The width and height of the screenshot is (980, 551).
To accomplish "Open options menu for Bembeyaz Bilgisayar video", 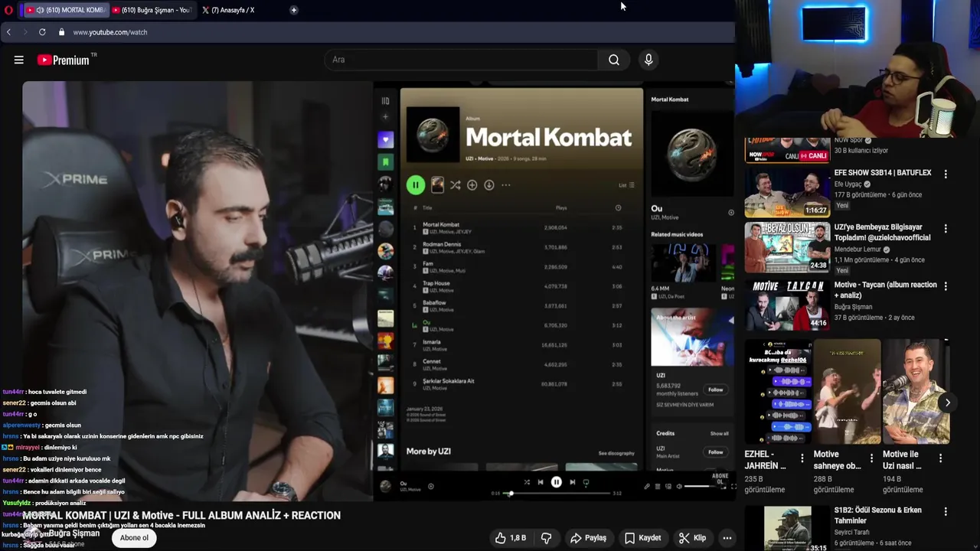I will 946,229.
